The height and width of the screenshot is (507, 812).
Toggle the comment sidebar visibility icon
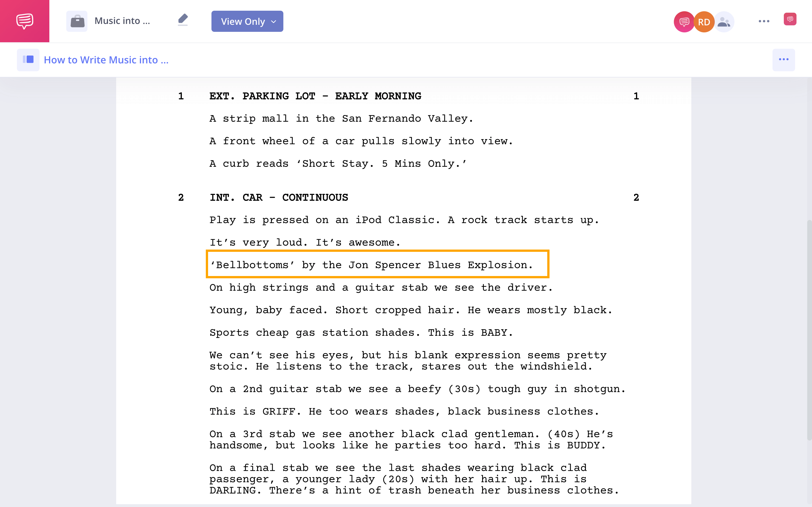(790, 21)
